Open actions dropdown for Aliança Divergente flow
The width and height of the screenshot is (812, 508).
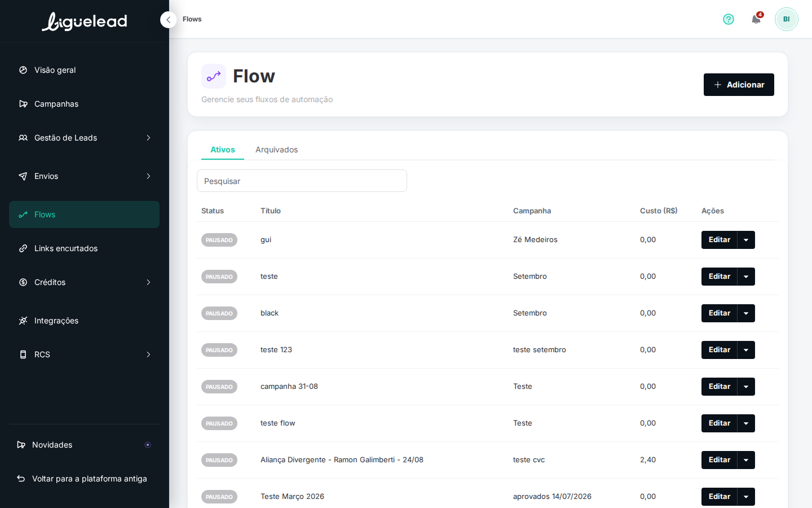(746, 460)
